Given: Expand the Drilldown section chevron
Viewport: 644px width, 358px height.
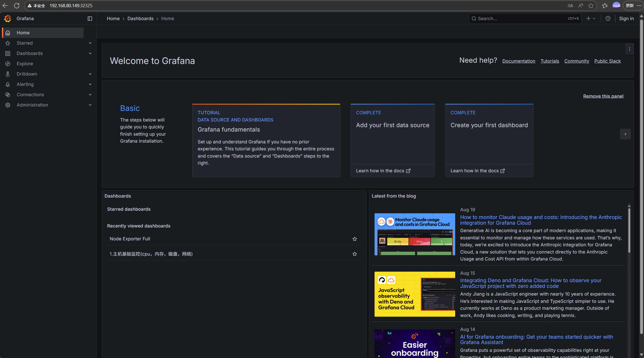Looking at the screenshot, I should tap(90, 74).
